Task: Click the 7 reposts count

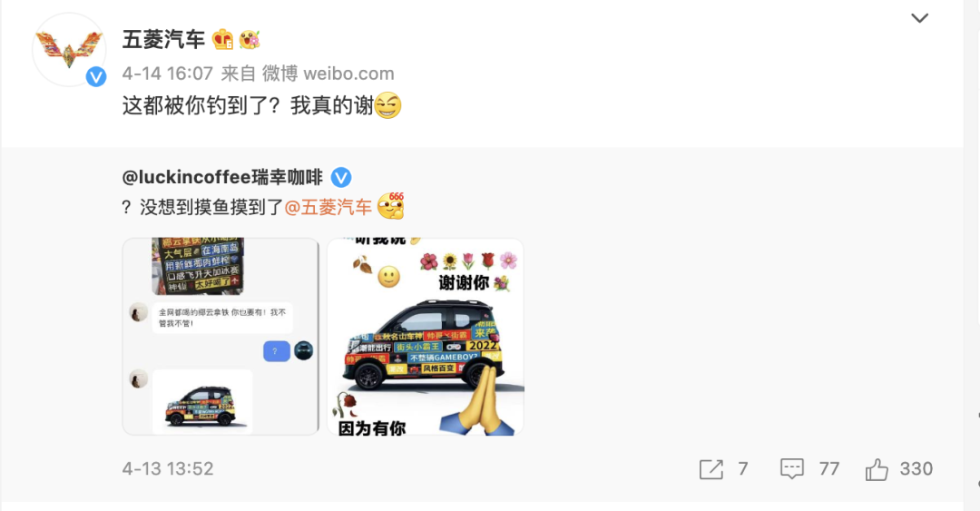Action: pyautogui.click(x=742, y=468)
